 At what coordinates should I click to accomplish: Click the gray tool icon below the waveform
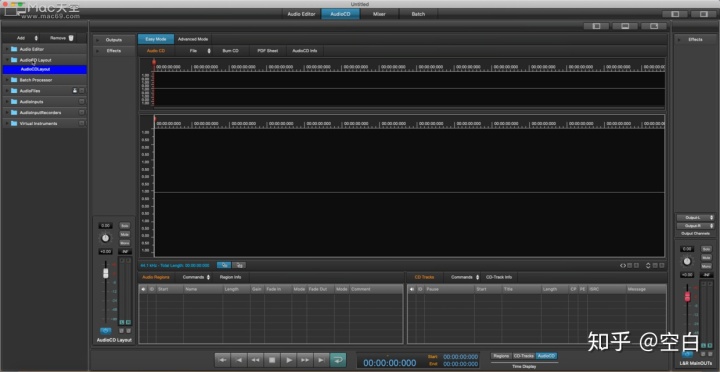point(239,265)
